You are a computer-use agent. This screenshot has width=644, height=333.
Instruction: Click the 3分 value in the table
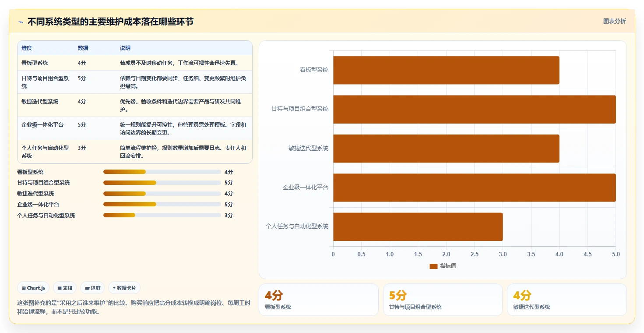click(82, 148)
